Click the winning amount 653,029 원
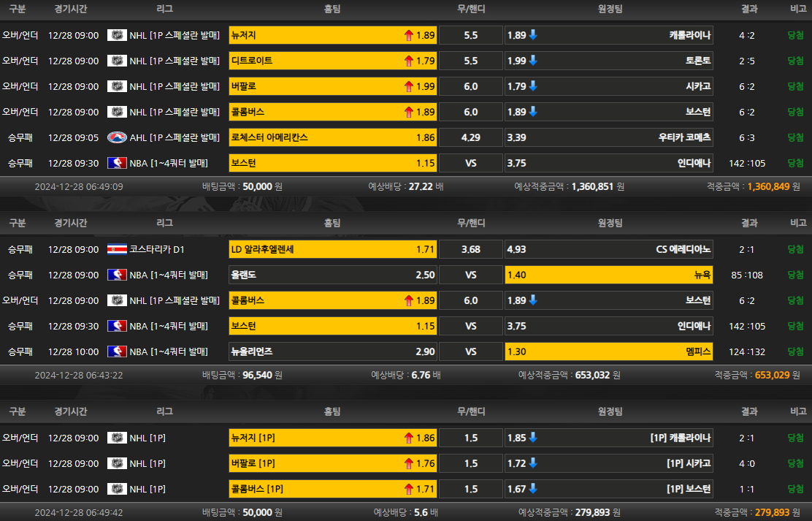This screenshot has height=521, width=812. pos(777,375)
